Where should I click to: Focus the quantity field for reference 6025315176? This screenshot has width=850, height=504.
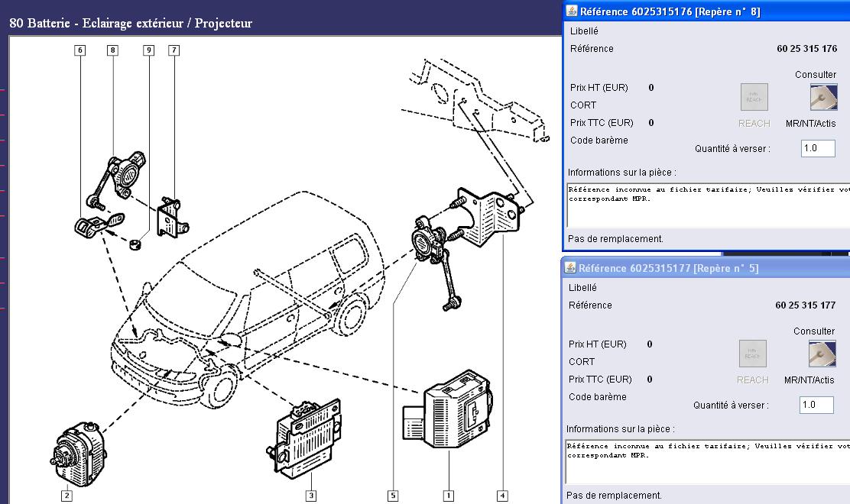click(x=817, y=148)
